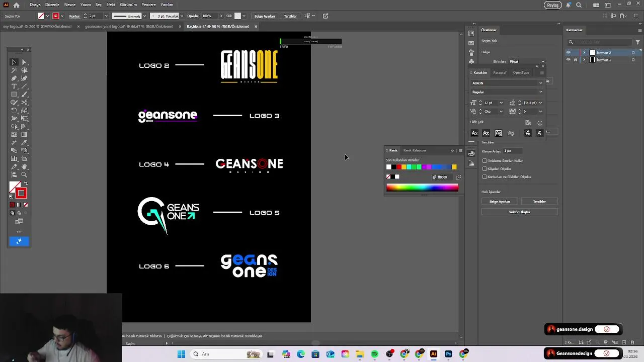644x362 pixels.
Task: Open the Pencere menu
Action: 148,5
